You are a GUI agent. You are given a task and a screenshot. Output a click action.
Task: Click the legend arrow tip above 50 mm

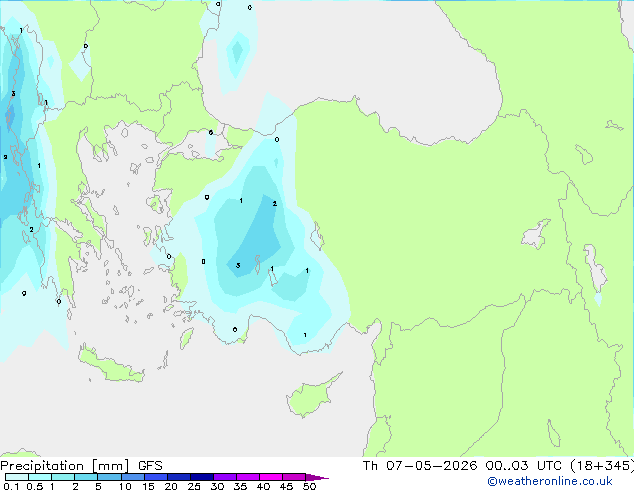[x=317, y=478]
